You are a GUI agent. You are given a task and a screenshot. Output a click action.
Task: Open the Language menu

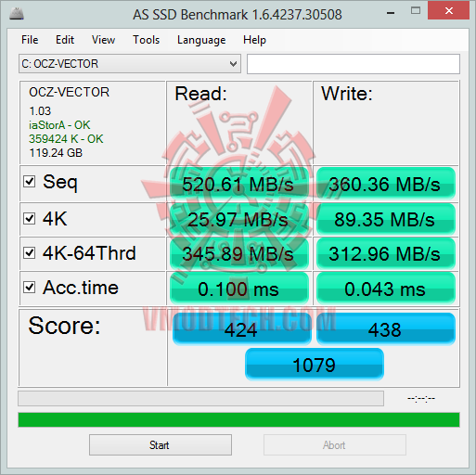[201, 40]
